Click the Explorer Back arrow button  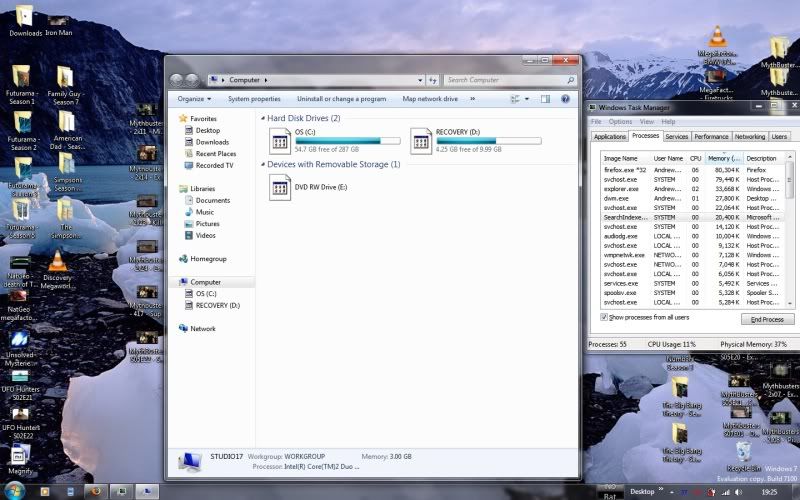(x=177, y=80)
